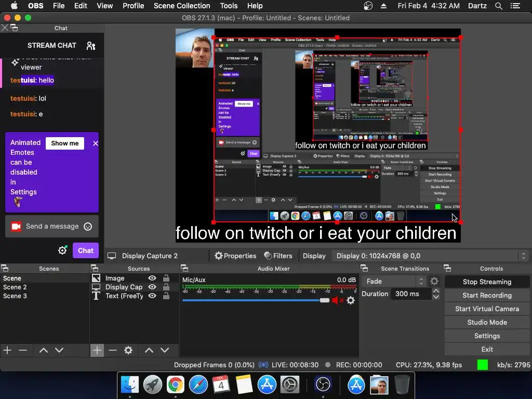Click Show me on Animated Emotes notice

65,143
